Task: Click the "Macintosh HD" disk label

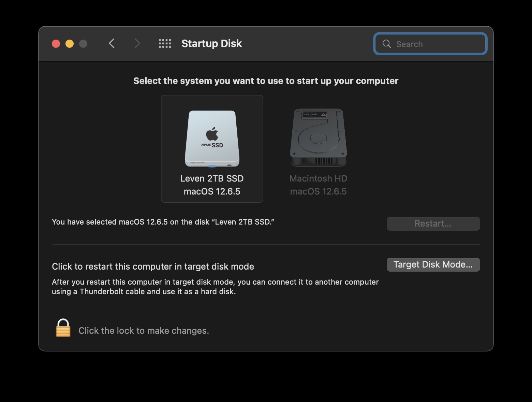Action: [x=318, y=178]
